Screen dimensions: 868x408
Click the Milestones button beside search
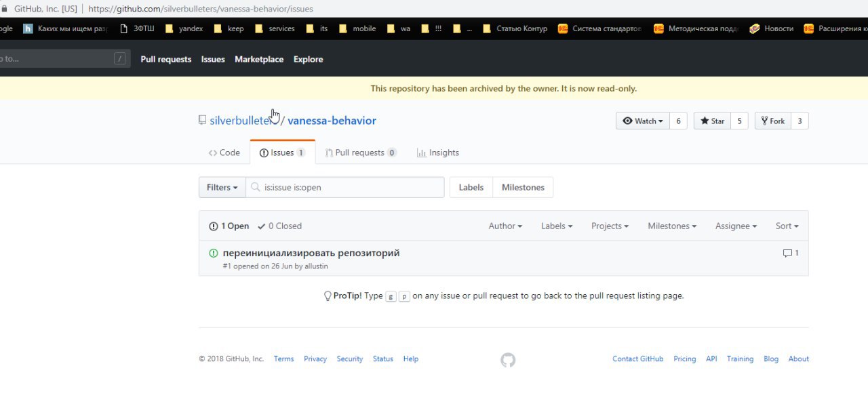(x=523, y=187)
